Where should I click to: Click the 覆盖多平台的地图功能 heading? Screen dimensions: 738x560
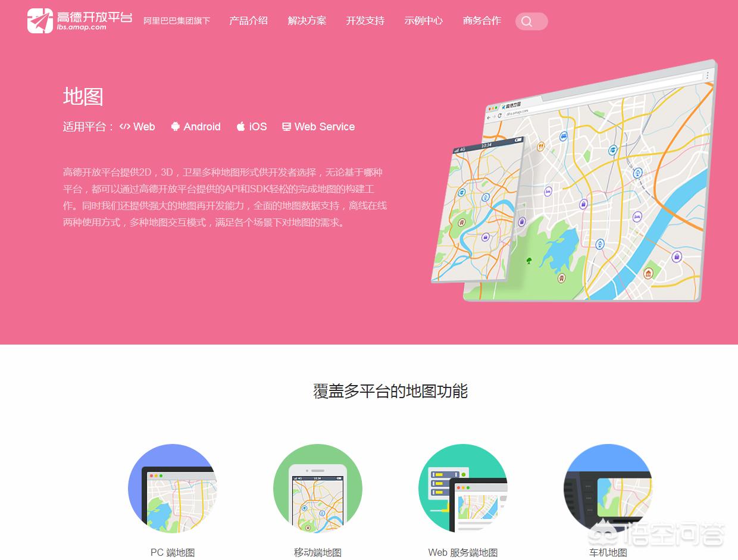[x=390, y=391]
